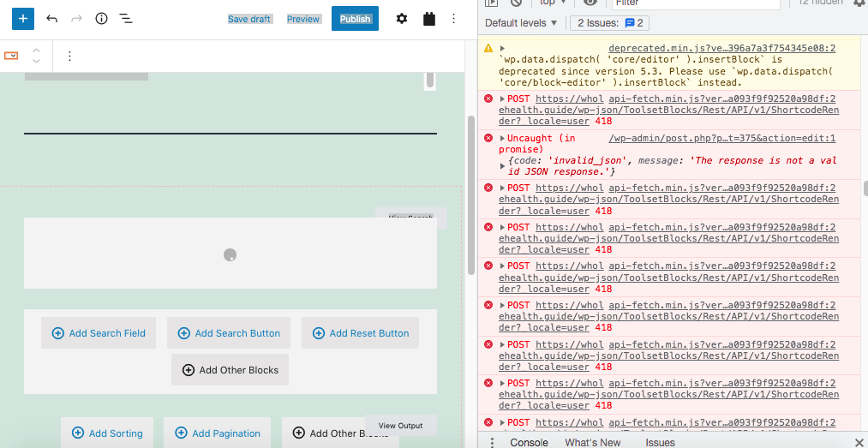
Task: Switch to the What's New tab
Action: click(592, 442)
